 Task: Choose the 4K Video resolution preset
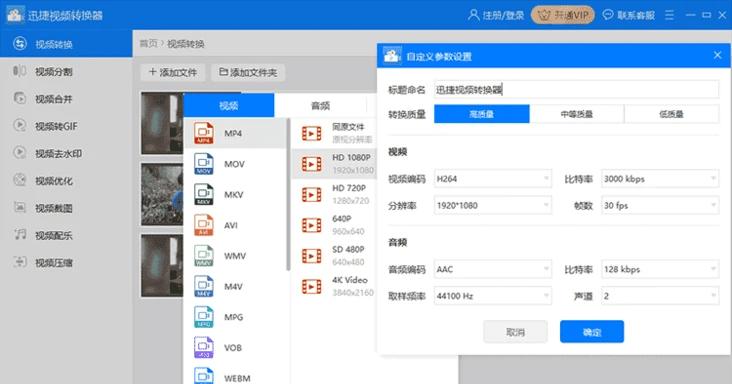(x=334, y=286)
